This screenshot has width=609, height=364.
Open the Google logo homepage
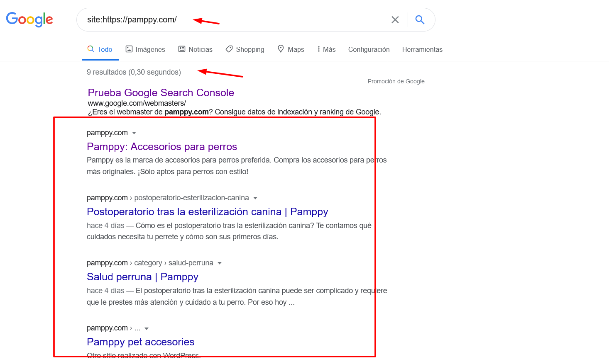tap(29, 19)
